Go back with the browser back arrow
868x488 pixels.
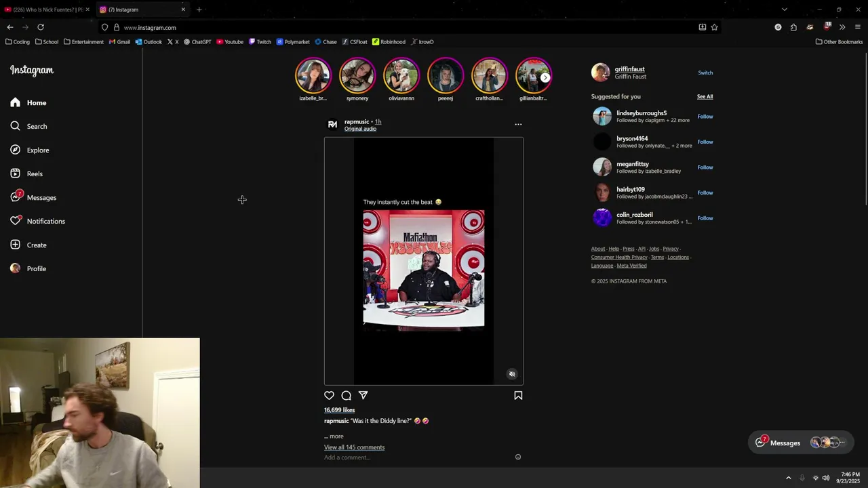pyautogui.click(x=9, y=27)
